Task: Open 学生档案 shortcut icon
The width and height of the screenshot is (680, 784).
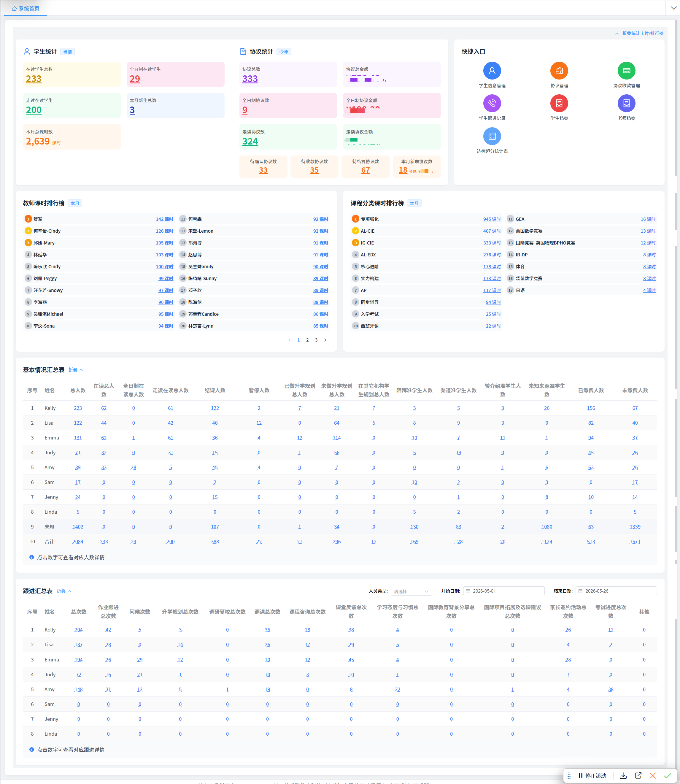Action: point(559,103)
